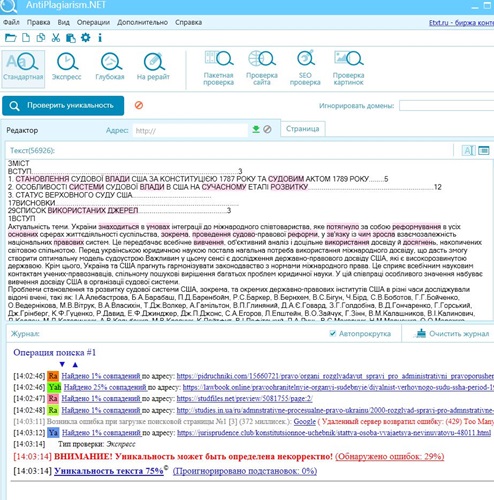Open the Правка menu
This screenshot has width=494, height=500.
[38, 22]
